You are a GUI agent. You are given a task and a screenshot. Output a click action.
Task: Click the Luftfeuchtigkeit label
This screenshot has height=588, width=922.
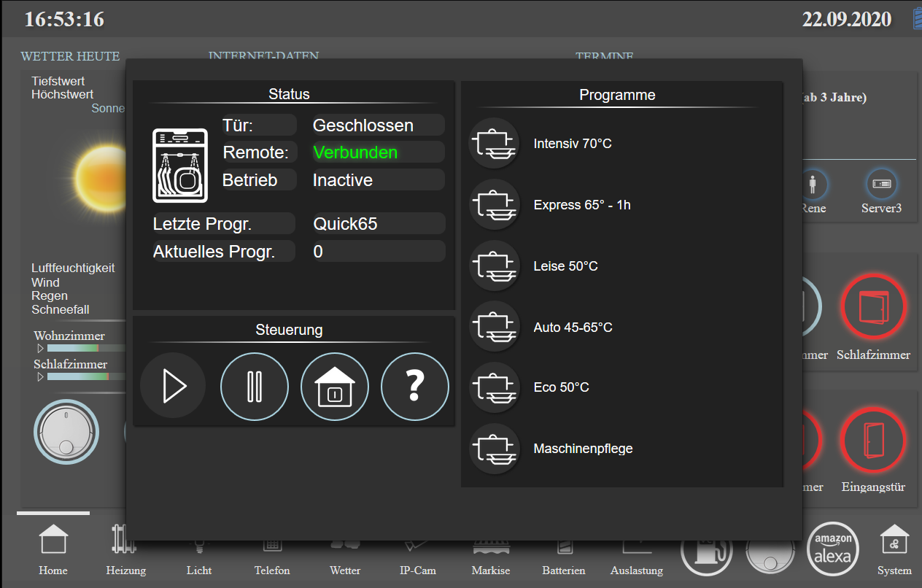(73, 268)
